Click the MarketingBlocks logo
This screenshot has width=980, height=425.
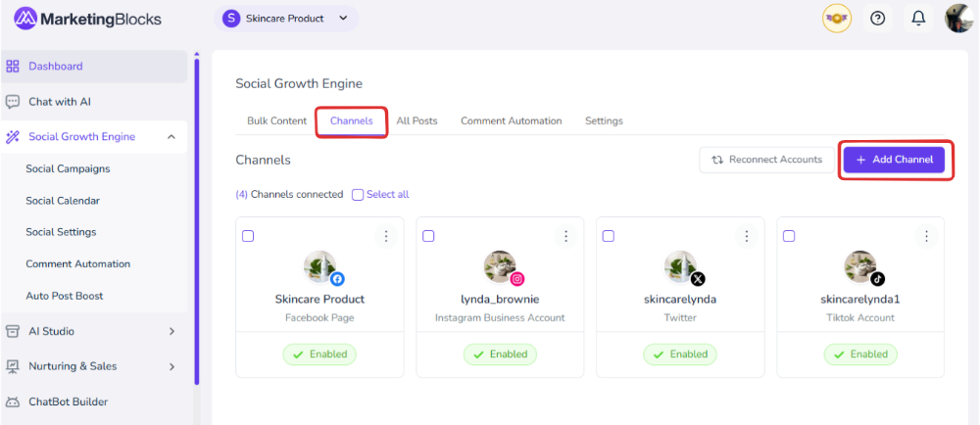(x=88, y=19)
